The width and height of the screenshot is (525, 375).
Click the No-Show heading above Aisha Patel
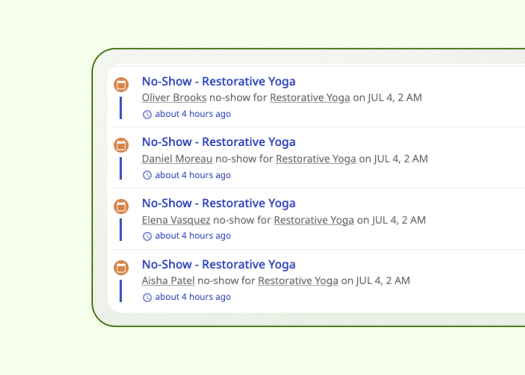219,265
